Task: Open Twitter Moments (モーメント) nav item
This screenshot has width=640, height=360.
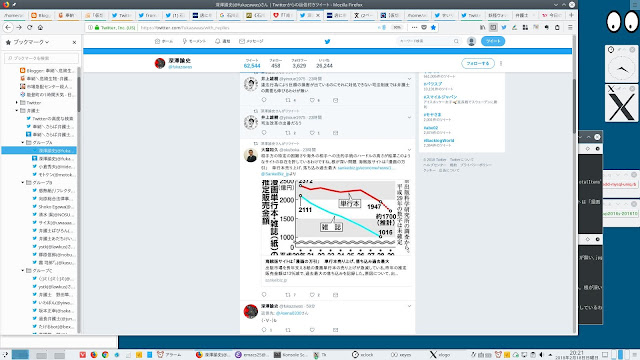Action: tap(194, 41)
